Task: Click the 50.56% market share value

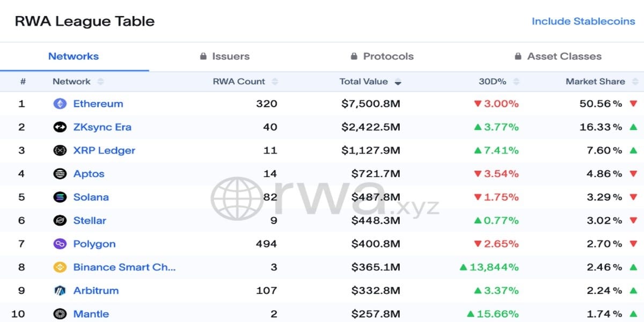Action: [601, 104]
